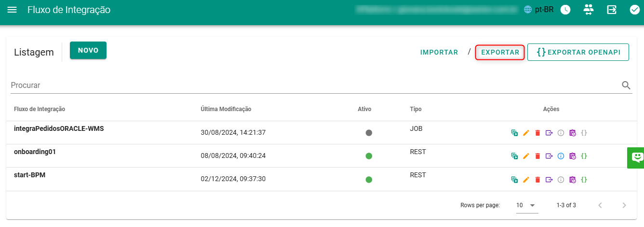Open the rows per page dropdown
The height and width of the screenshot is (227, 644).
(x=526, y=205)
